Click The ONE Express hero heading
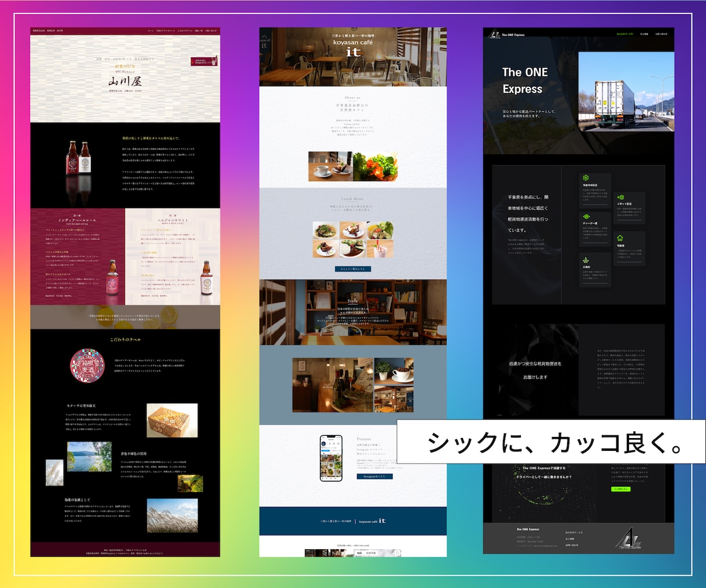This screenshot has height=588, width=706. pyautogui.click(x=524, y=80)
